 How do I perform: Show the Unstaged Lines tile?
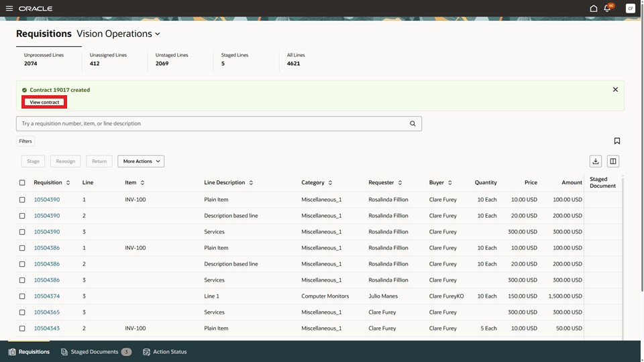point(180,60)
